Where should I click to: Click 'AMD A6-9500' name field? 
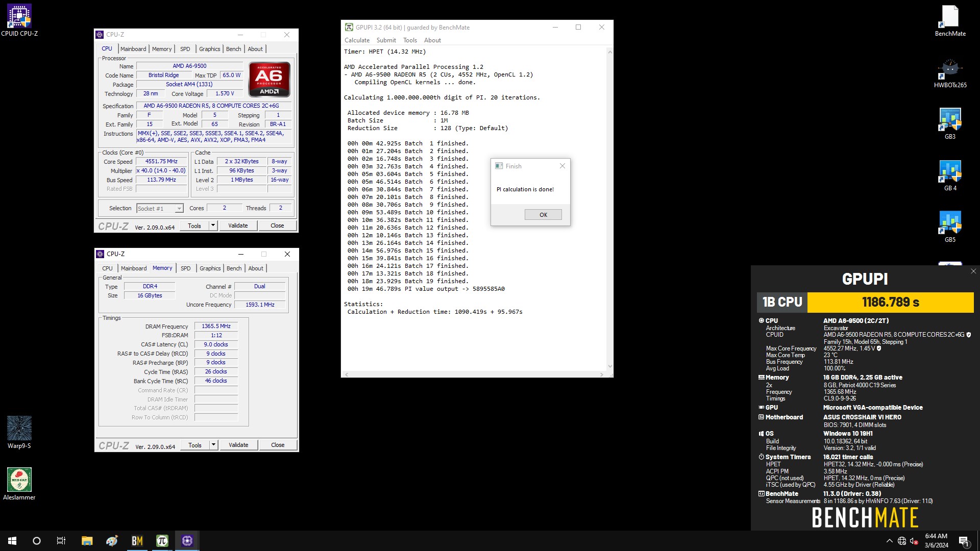pos(189,66)
